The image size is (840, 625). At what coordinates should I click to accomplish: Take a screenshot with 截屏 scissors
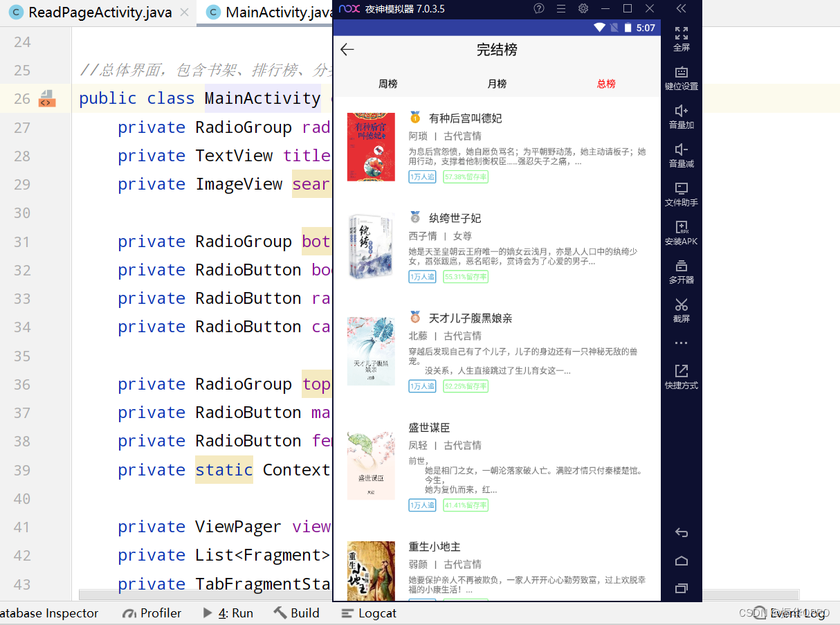point(682,305)
